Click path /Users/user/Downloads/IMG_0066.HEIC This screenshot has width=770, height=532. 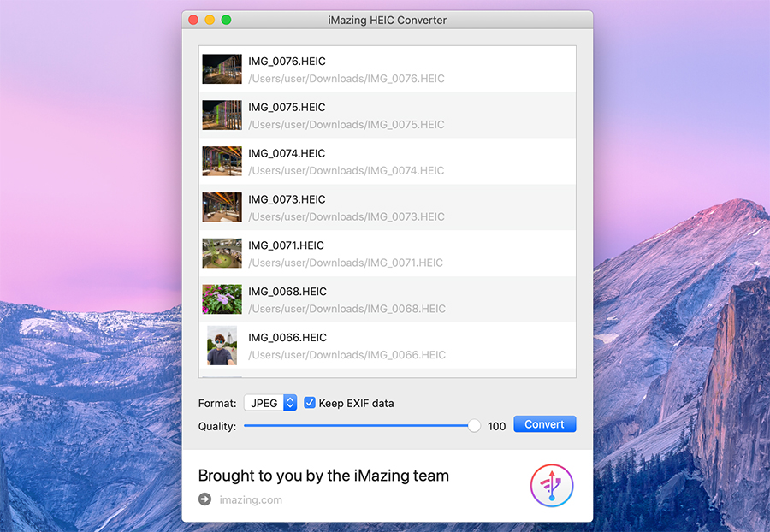tap(346, 355)
